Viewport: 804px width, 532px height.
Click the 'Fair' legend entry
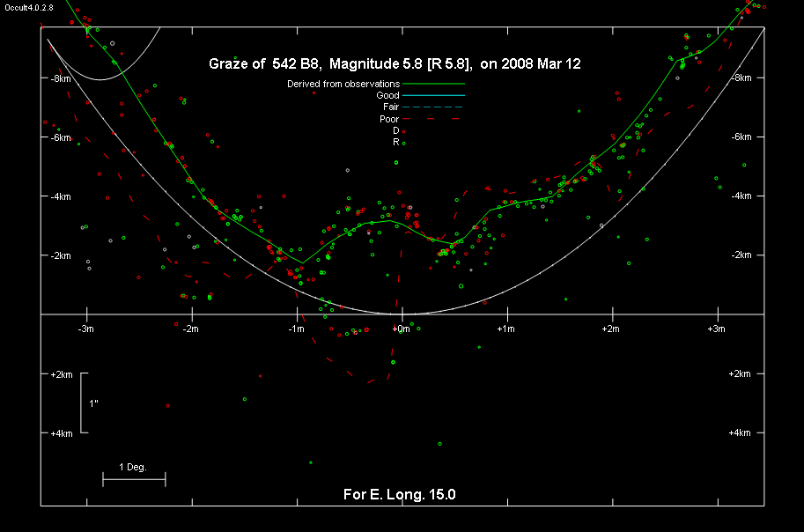pyautogui.click(x=391, y=107)
